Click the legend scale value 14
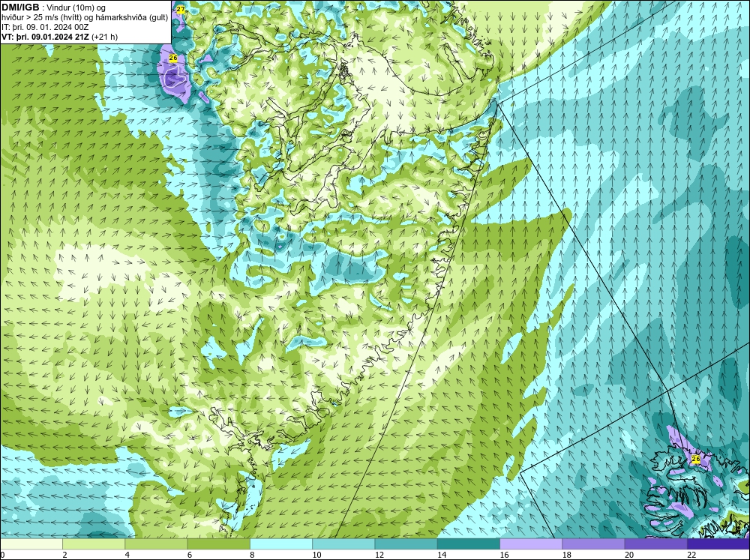Image resolution: width=750 pixels, height=560 pixels. pos(442,555)
